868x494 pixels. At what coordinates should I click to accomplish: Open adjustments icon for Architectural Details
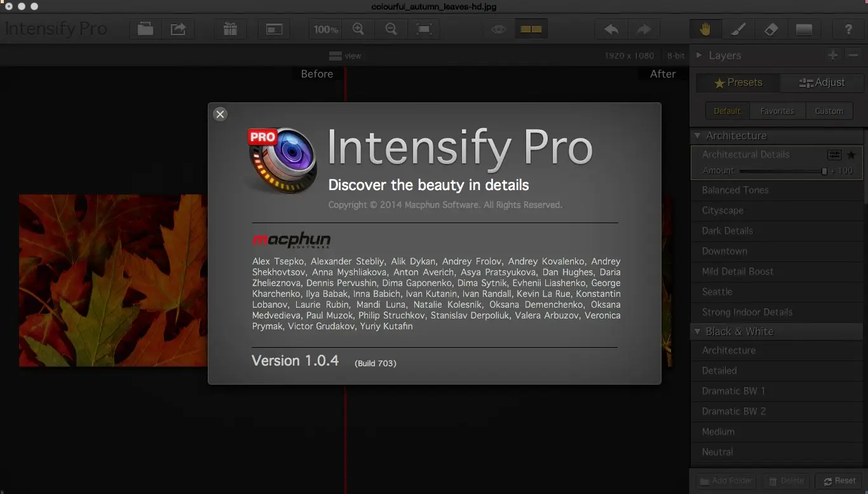pyautogui.click(x=834, y=155)
